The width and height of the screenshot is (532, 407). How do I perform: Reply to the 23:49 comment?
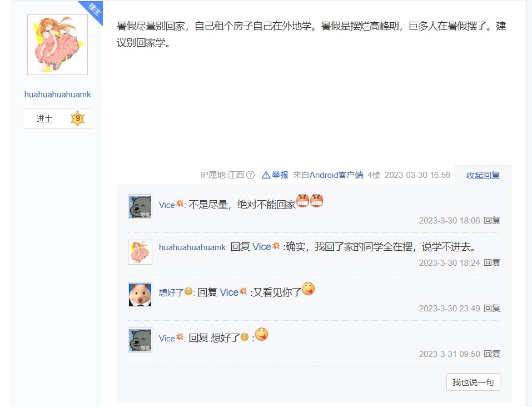(491, 308)
